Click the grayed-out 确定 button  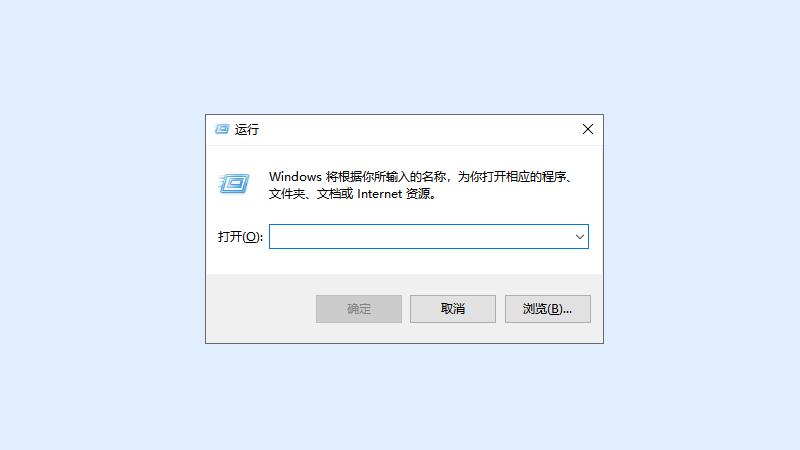click(x=359, y=309)
